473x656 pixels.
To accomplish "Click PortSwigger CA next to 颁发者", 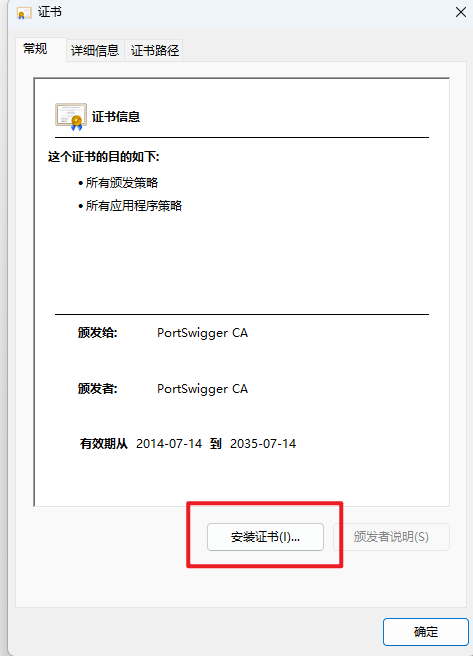I will 202,389.
